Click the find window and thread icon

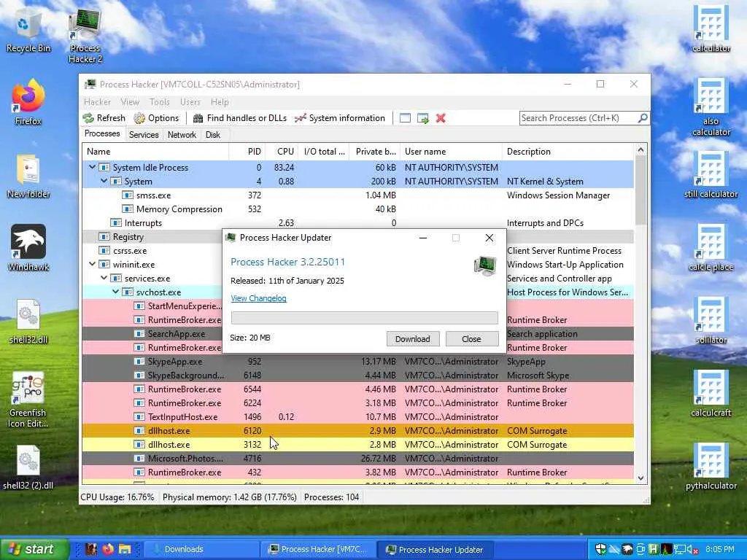422,118
